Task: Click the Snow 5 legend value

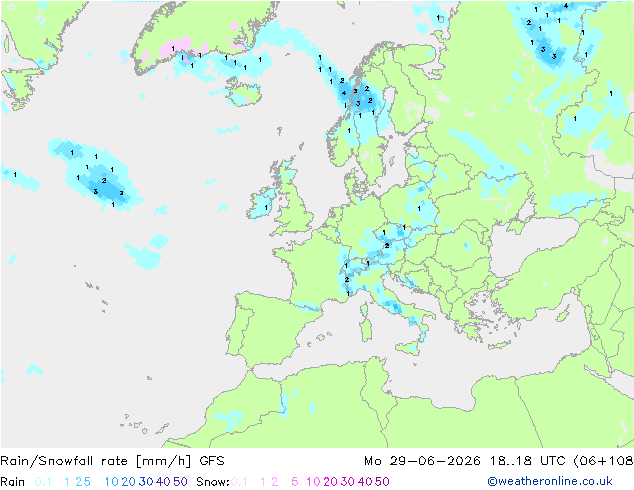Action: coord(294,482)
